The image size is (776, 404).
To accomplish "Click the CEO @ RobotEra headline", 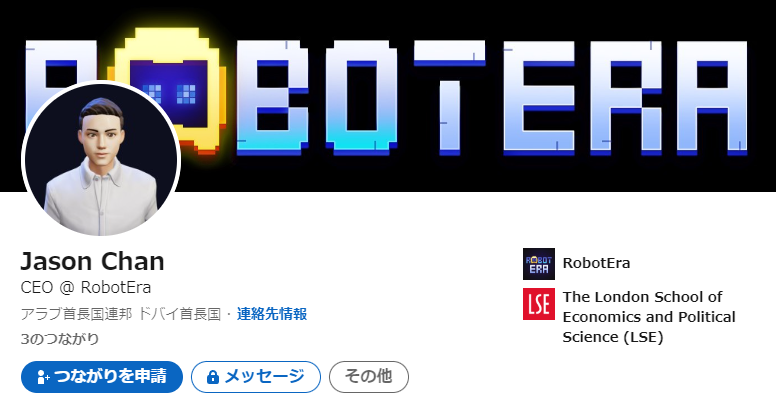I will 86,287.
